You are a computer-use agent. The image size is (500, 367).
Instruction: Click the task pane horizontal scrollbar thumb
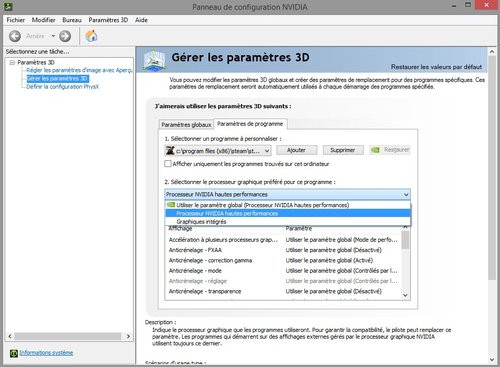point(68,336)
